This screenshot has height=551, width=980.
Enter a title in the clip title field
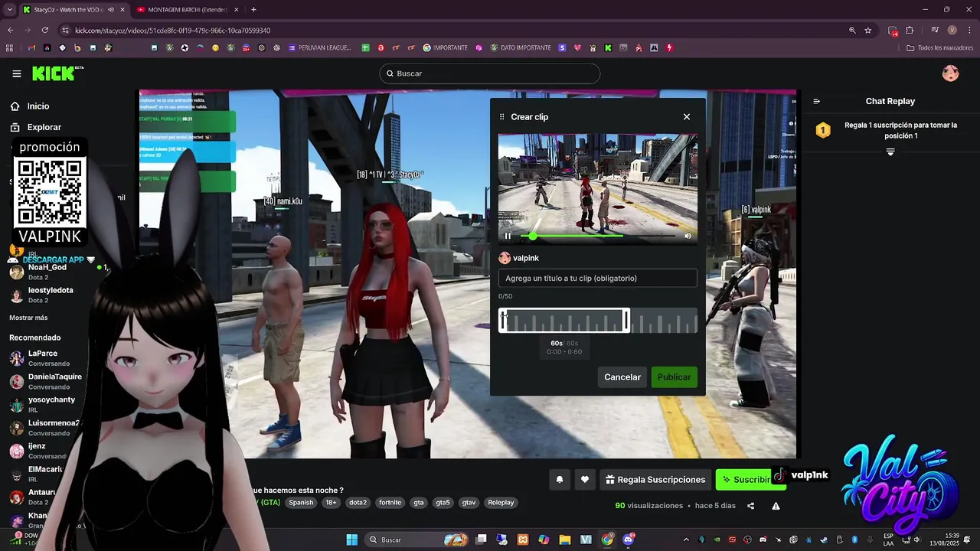[597, 279]
